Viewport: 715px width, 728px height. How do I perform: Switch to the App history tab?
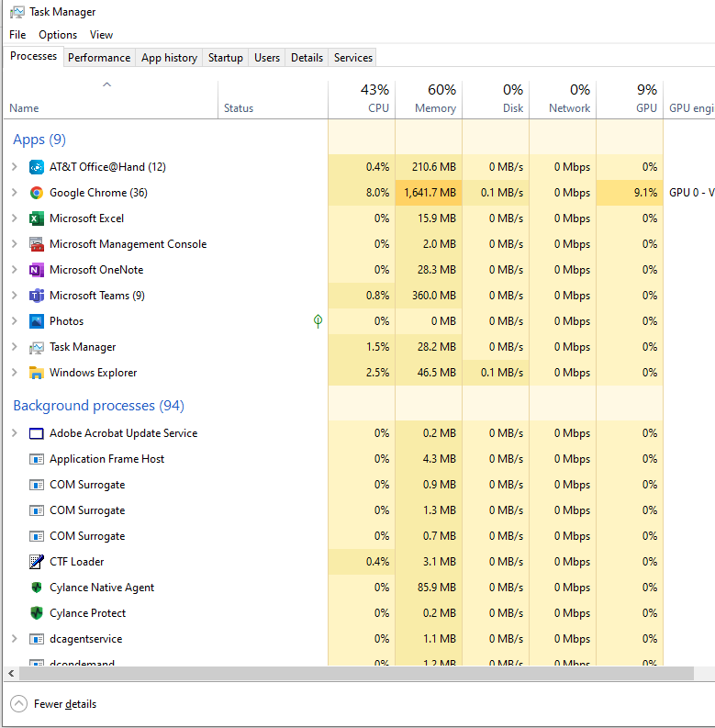169,58
